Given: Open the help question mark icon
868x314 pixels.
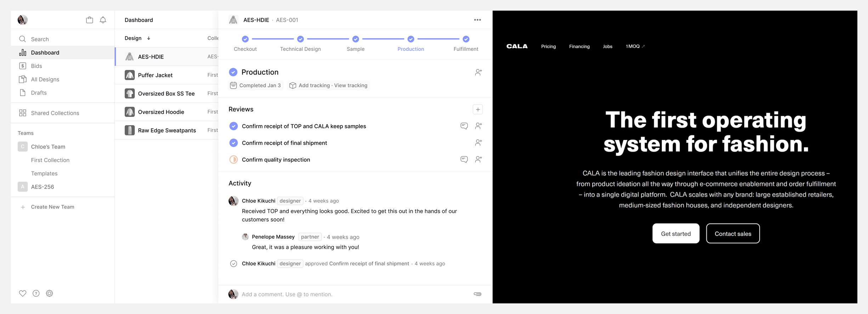Looking at the screenshot, I should [x=36, y=293].
